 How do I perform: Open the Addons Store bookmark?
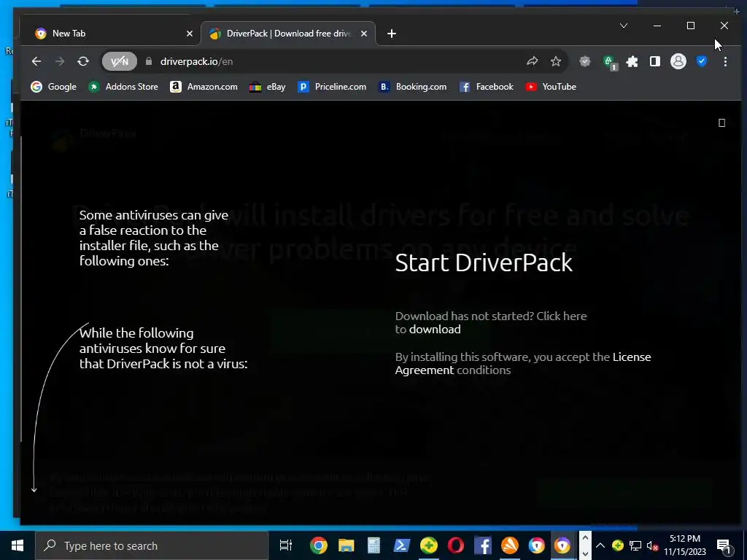click(x=123, y=87)
